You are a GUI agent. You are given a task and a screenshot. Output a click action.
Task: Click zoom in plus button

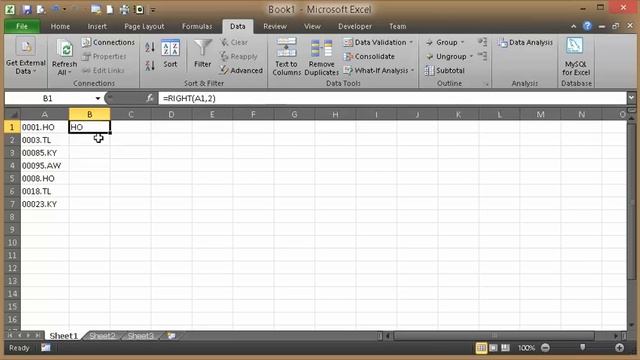[619, 348]
